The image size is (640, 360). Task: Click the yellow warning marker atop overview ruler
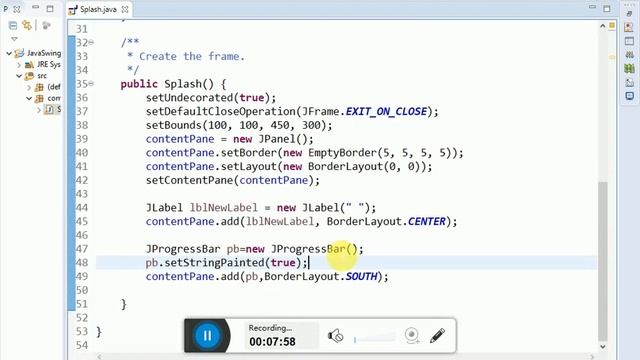[x=612, y=25]
